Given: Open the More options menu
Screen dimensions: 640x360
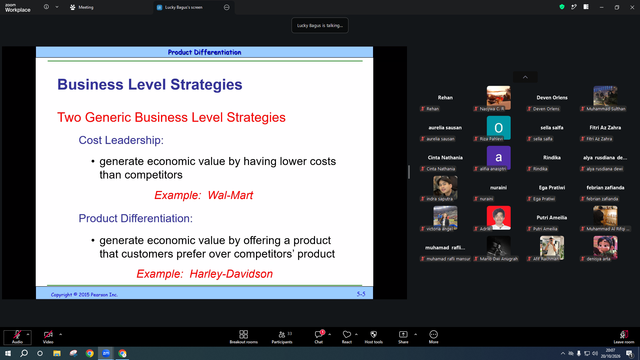Looking at the screenshot, I should tap(433, 337).
